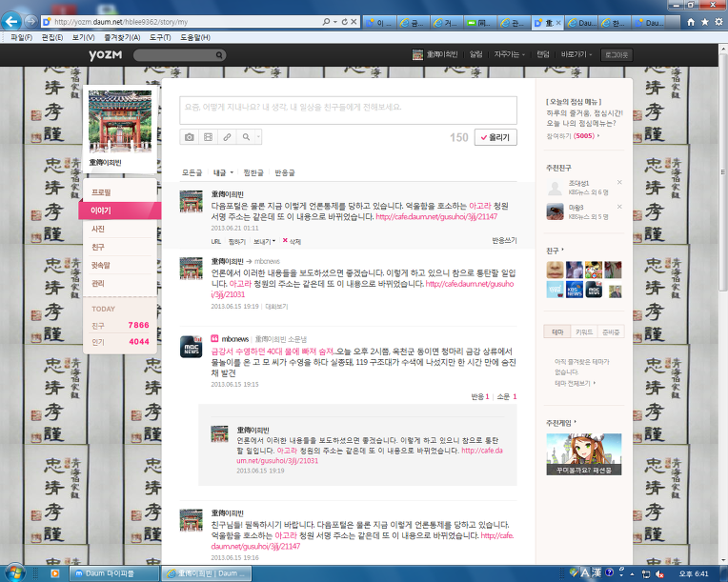
Task: Click 테마 전체보기 link
Action: 575,383
